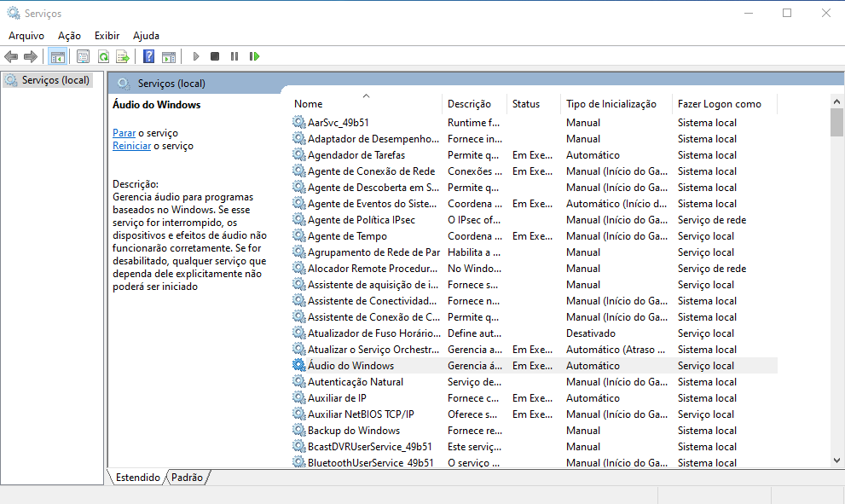
Task: Click the vertical scrollbar thumb of the services list
Action: (836, 122)
